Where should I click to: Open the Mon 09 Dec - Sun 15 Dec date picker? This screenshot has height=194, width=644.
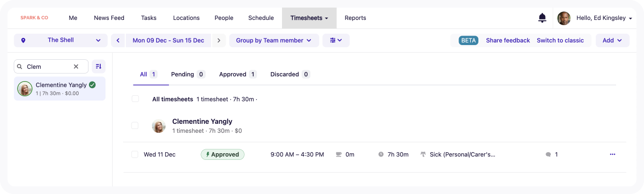(x=168, y=40)
